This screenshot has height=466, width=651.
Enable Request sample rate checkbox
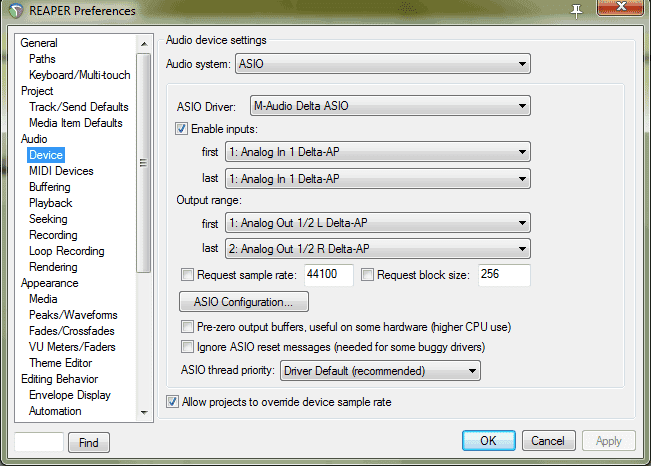pyautogui.click(x=187, y=275)
